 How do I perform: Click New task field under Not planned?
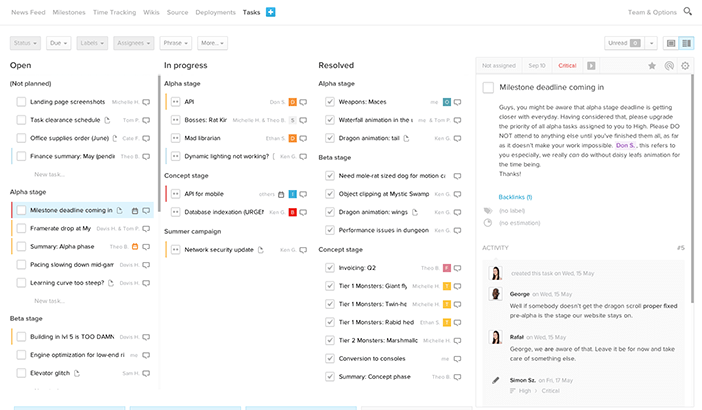(49, 174)
